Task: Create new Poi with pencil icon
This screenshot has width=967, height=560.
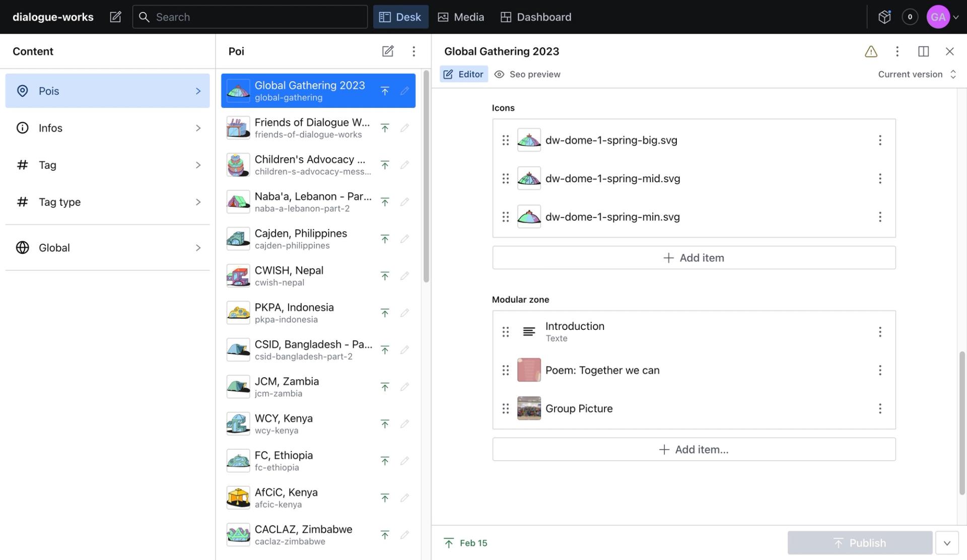Action: coord(388,51)
